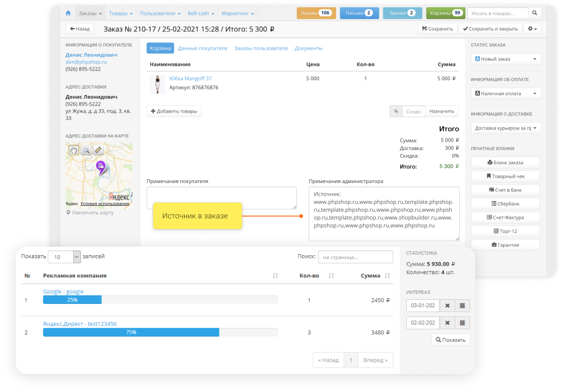Screen dimensions: 562x392
Task: Click the orange Заказы 106 button
Action: (x=316, y=13)
